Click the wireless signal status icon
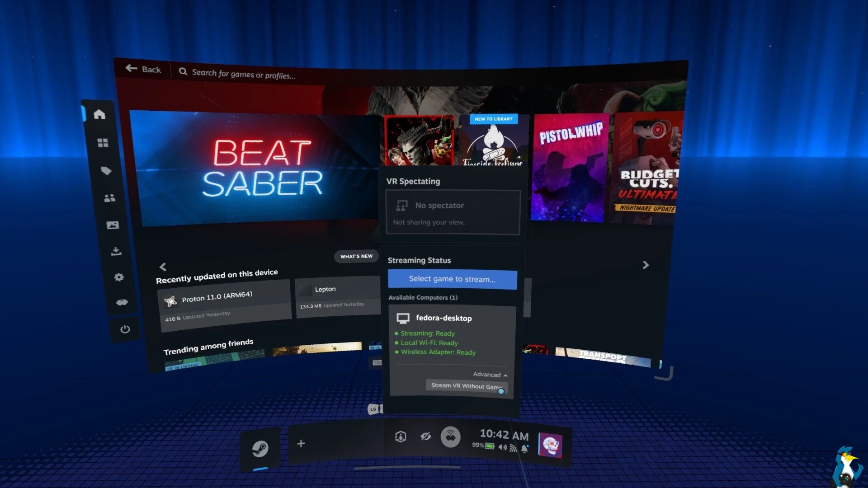Viewport: 868px width, 488px height. click(513, 448)
